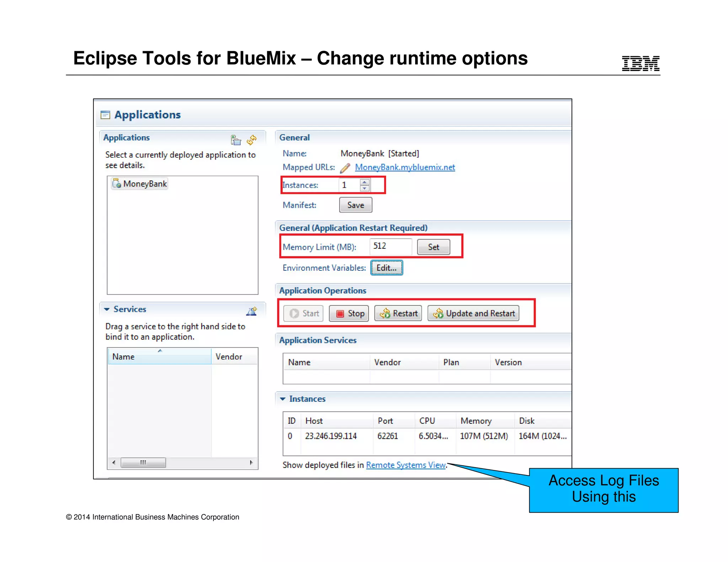Click Update and Restart button

click(x=473, y=313)
